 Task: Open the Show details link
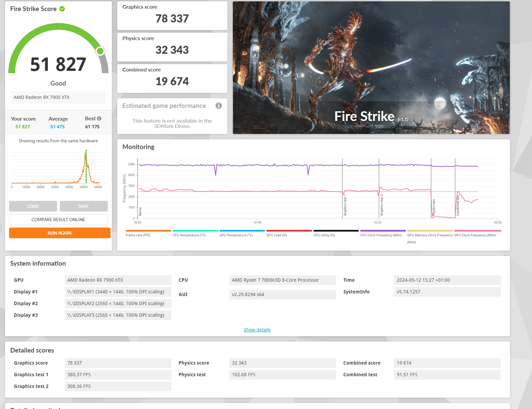tap(257, 330)
